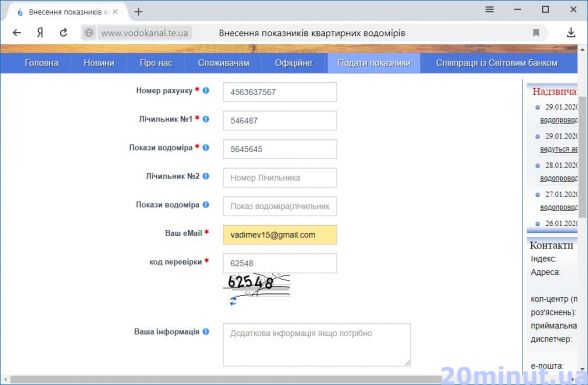Click info icon beside first Покази водоміра
This screenshot has height=385, width=588.
coord(206,147)
